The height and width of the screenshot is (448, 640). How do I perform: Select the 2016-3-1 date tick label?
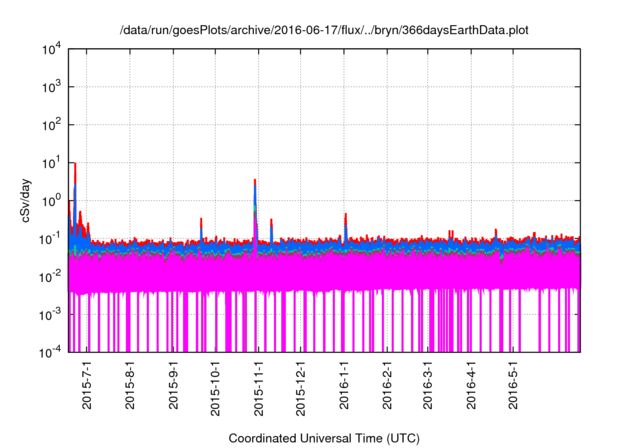(428, 385)
